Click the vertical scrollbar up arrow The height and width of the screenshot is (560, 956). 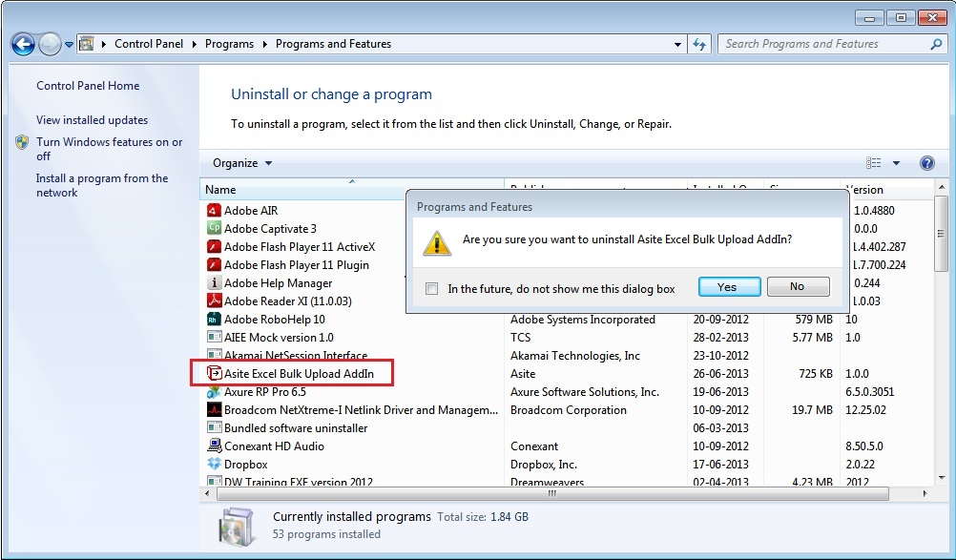pyautogui.click(x=941, y=186)
